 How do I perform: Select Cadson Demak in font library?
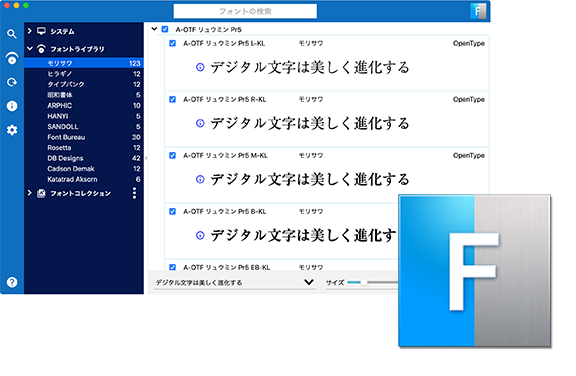[84, 169]
